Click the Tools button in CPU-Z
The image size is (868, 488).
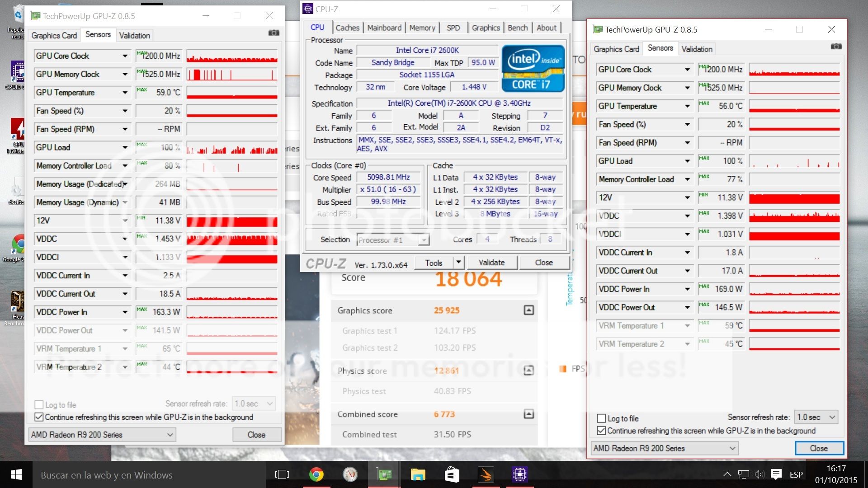point(433,263)
